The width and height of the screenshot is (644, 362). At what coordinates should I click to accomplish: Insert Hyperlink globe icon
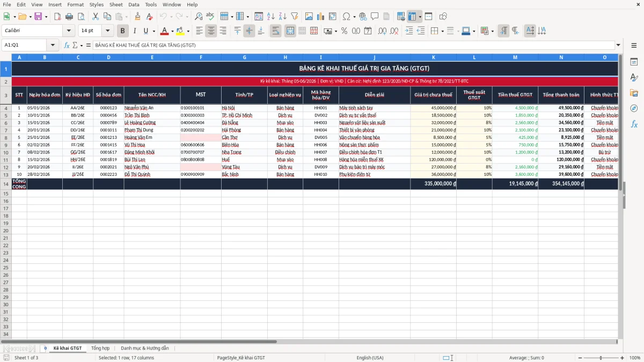363,17
